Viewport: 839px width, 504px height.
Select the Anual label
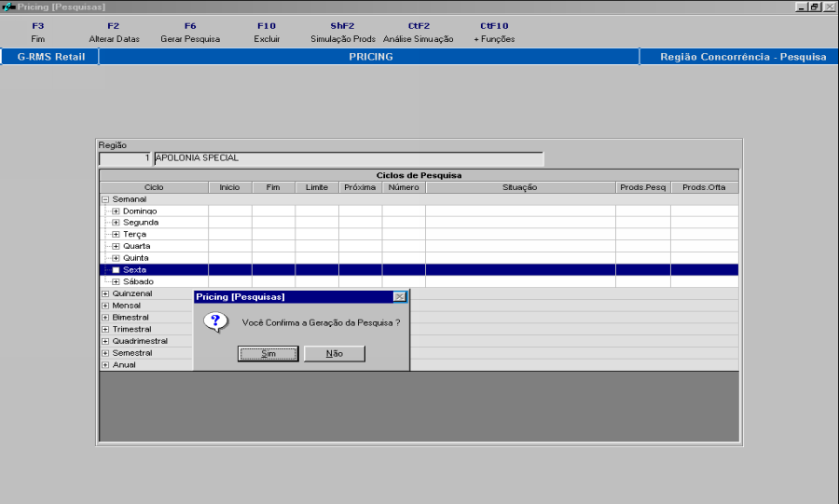pos(124,364)
